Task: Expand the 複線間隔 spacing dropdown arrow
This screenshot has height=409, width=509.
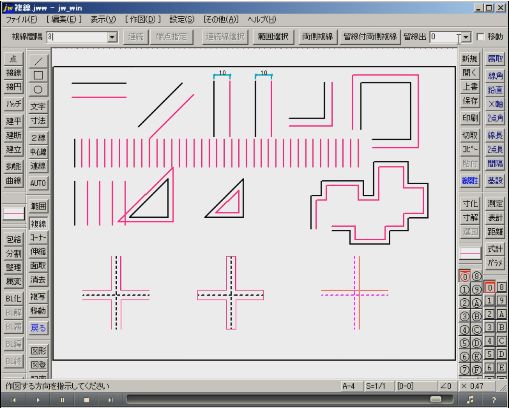Action: pos(112,37)
